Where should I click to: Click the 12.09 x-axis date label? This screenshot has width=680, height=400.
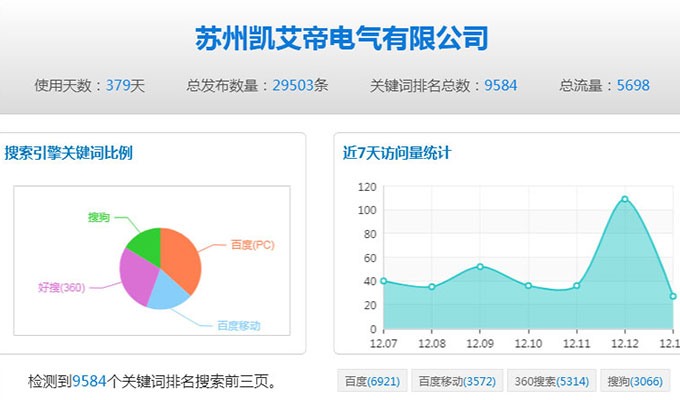[480, 344]
